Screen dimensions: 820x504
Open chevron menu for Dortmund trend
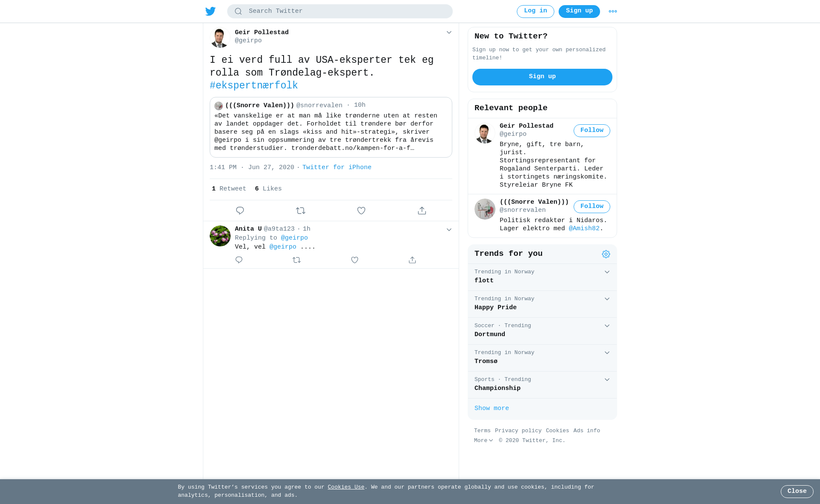coord(607,326)
